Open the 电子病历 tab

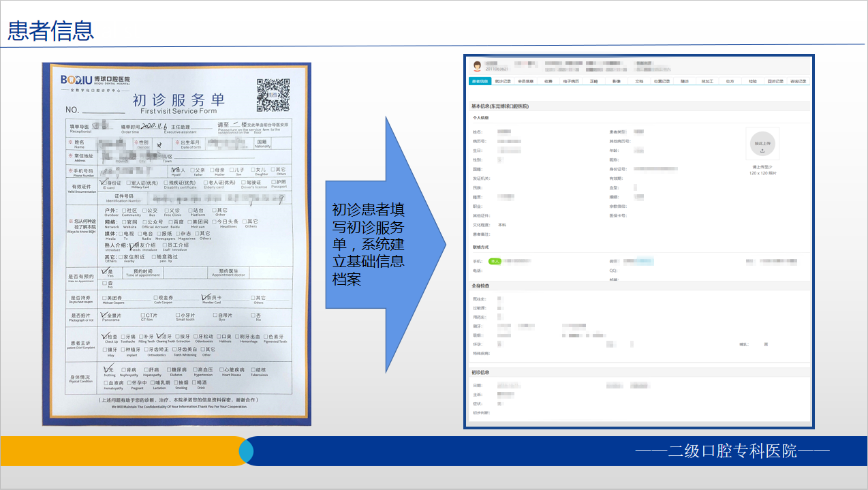coord(572,80)
